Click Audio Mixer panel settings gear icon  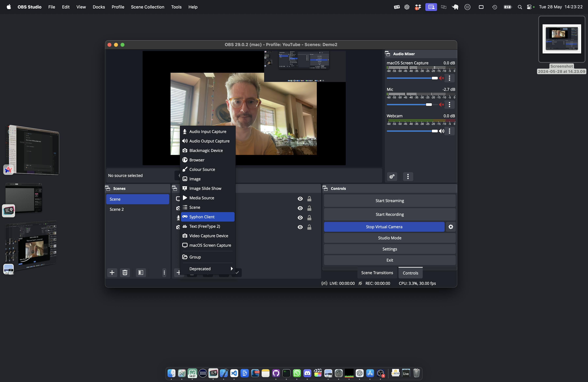tap(391, 176)
